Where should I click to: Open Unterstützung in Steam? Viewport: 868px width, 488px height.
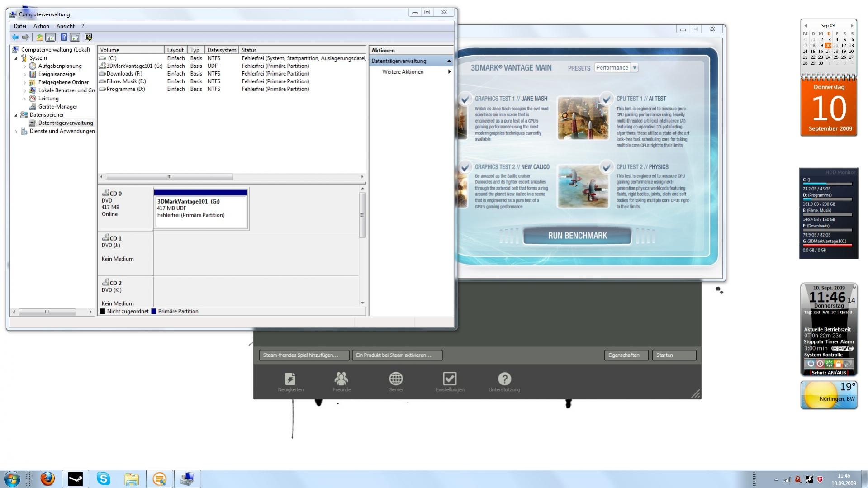[x=504, y=382]
